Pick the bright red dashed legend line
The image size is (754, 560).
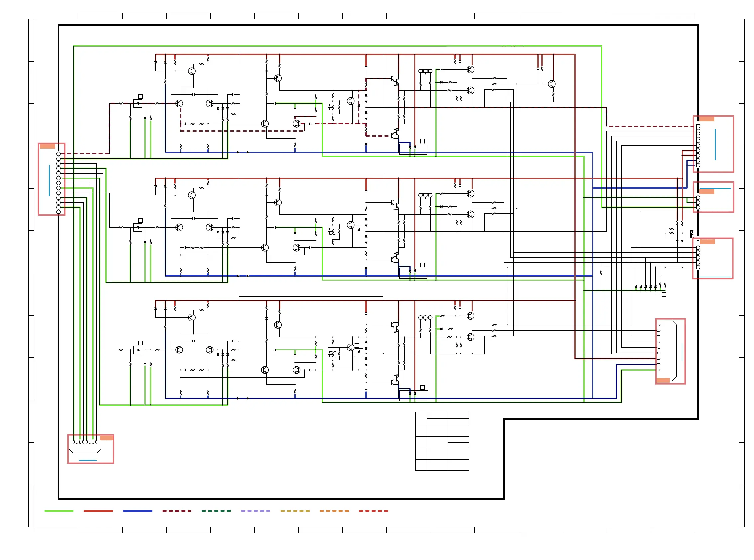(x=373, y=511)
